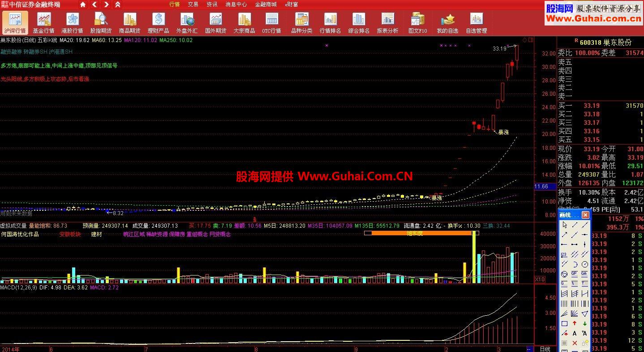644x352 pixels.
Task: Open 消息中心 menu
Action: (x=236, y=4)
